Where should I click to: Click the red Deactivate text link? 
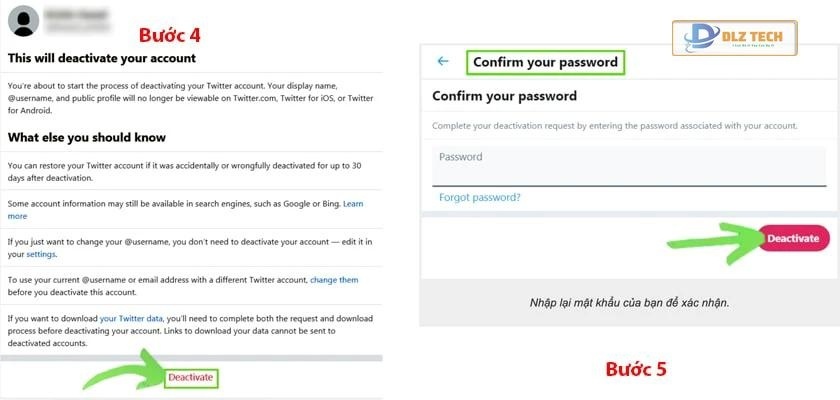pos(192,377)
